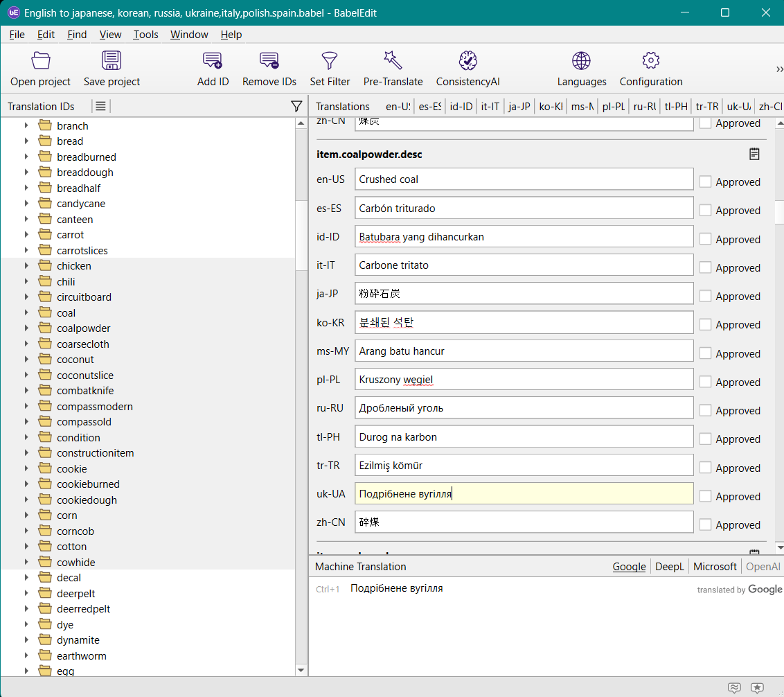Switch to the DeepL translation tab

669,567
